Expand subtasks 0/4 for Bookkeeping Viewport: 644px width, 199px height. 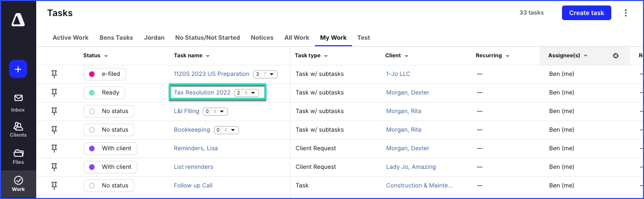226,130
